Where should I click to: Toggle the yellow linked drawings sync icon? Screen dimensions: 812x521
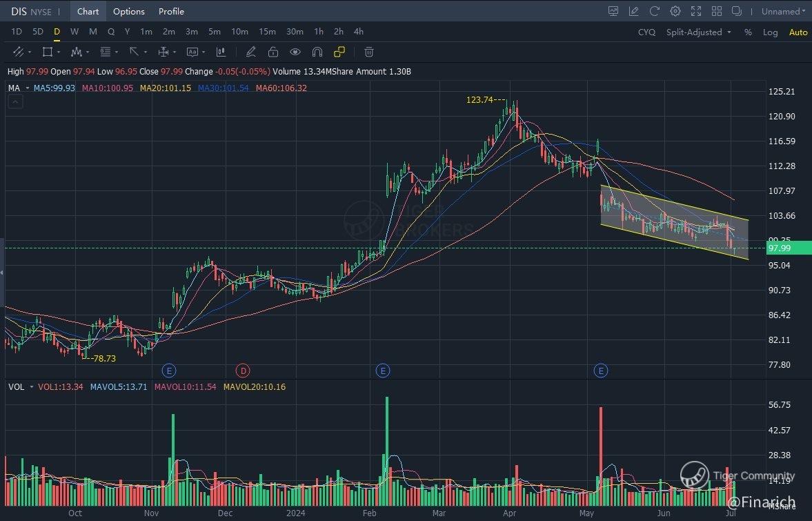pos(339,52)
